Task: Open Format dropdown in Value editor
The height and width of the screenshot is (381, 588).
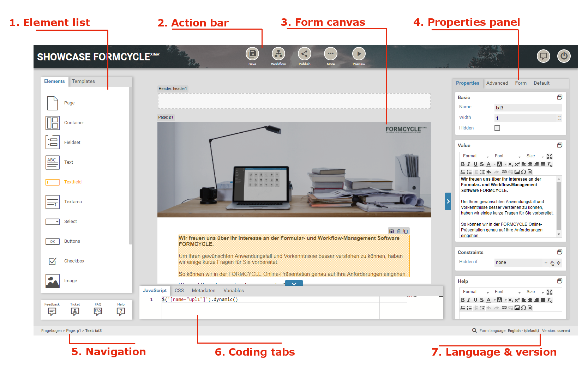Action: click(475, 156)
